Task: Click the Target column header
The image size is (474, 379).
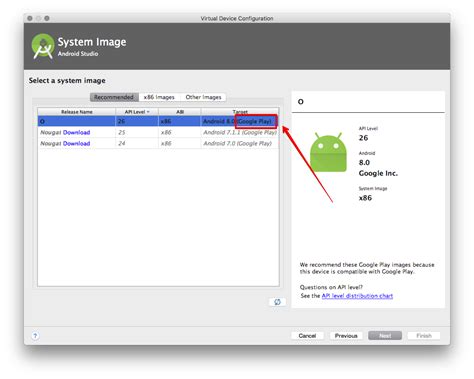Action: click(x=240, y=112)
